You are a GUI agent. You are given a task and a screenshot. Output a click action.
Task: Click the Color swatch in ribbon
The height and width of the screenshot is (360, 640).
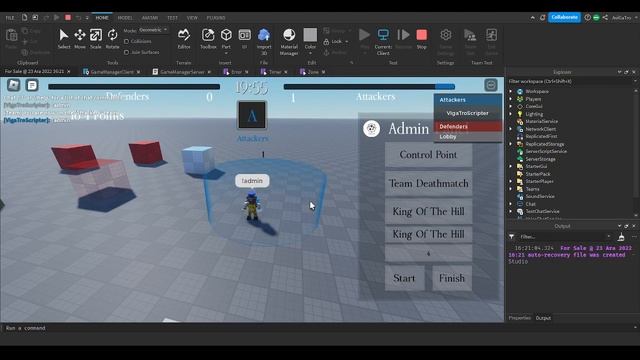pos(310,35)
